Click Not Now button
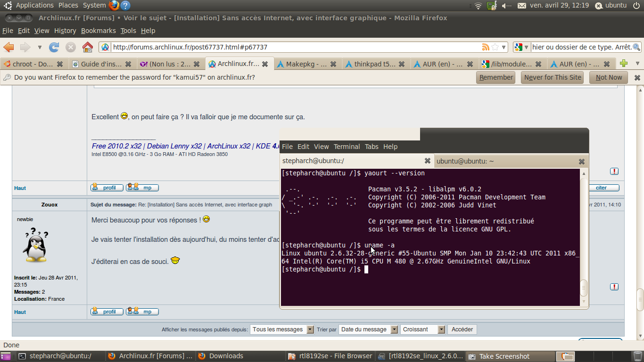The width and height of the screenshot is (644, 362). [609, 77]
